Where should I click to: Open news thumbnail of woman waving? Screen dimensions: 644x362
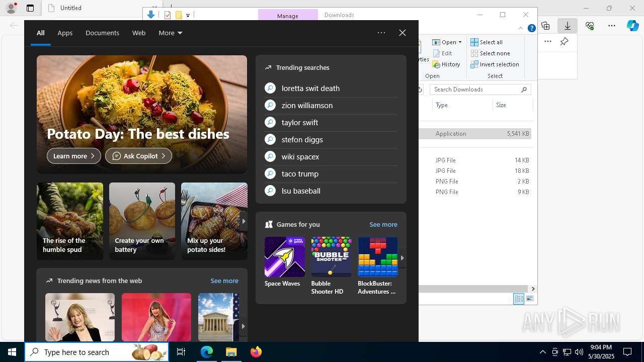[x=80, y=317]
